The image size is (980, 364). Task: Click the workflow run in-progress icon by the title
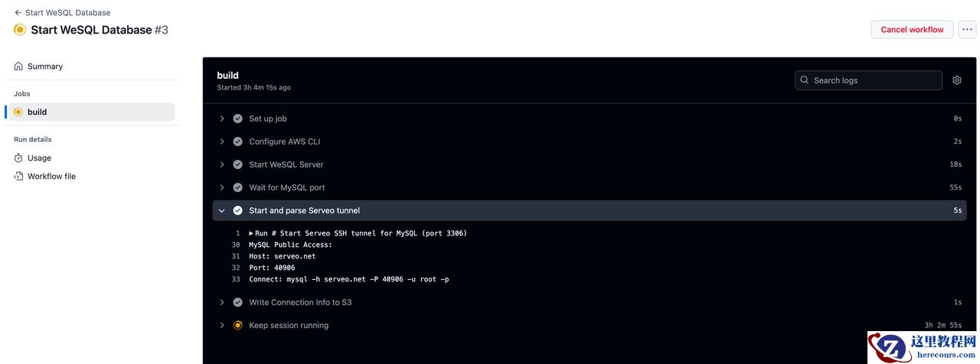20,30
